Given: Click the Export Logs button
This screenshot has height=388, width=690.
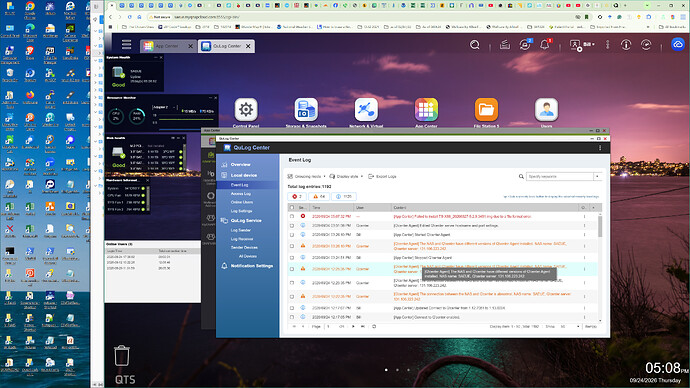Looking at the screenshot, I should (x=382, y=176).
